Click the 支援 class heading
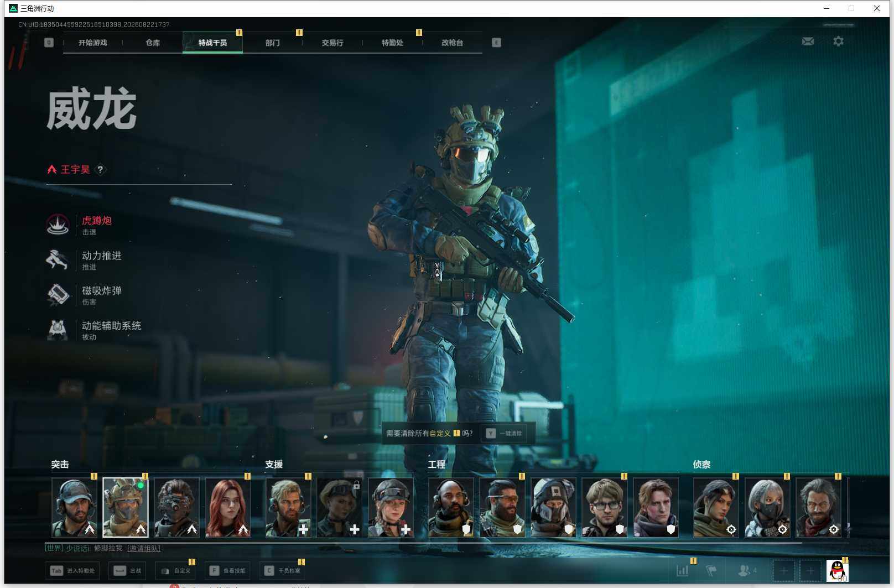Viewport: 894px width, 588px height. point(274,465)
